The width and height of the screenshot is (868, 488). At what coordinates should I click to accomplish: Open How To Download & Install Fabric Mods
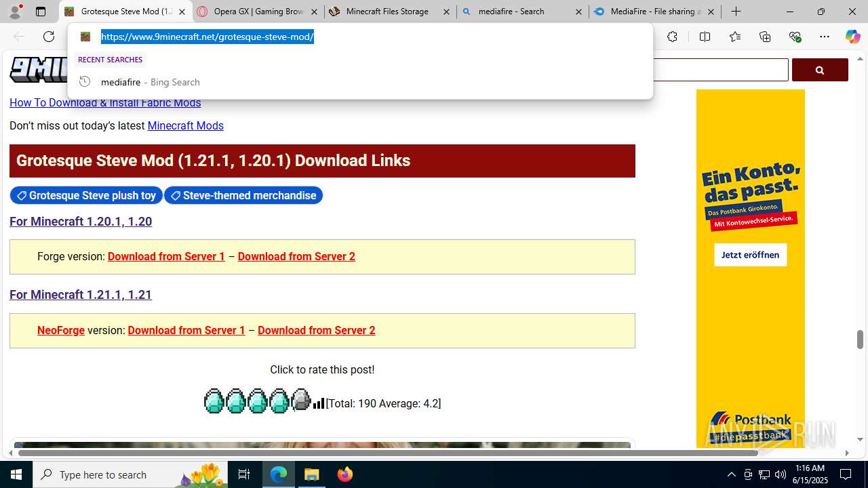[105, 102]
